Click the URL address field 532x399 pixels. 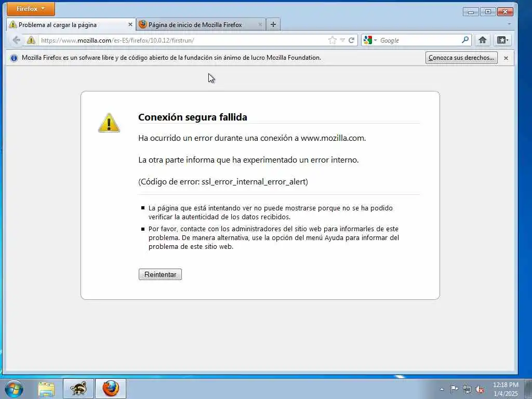[x=183, y=41]
